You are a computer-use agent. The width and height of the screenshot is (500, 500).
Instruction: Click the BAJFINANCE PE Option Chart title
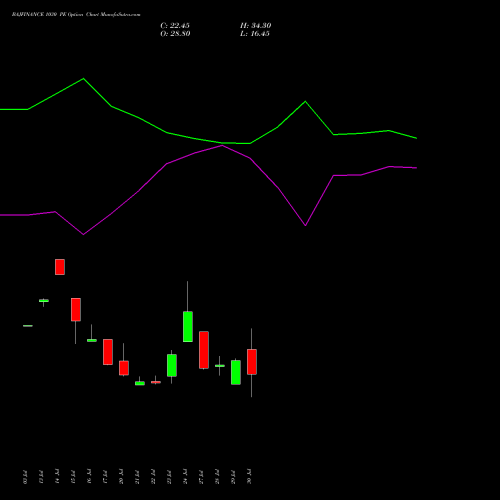[76, 14]
